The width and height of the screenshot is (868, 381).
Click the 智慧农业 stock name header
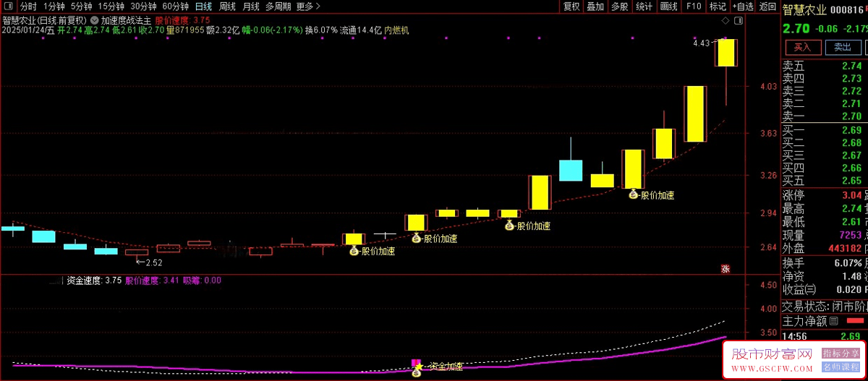(804, 10)
